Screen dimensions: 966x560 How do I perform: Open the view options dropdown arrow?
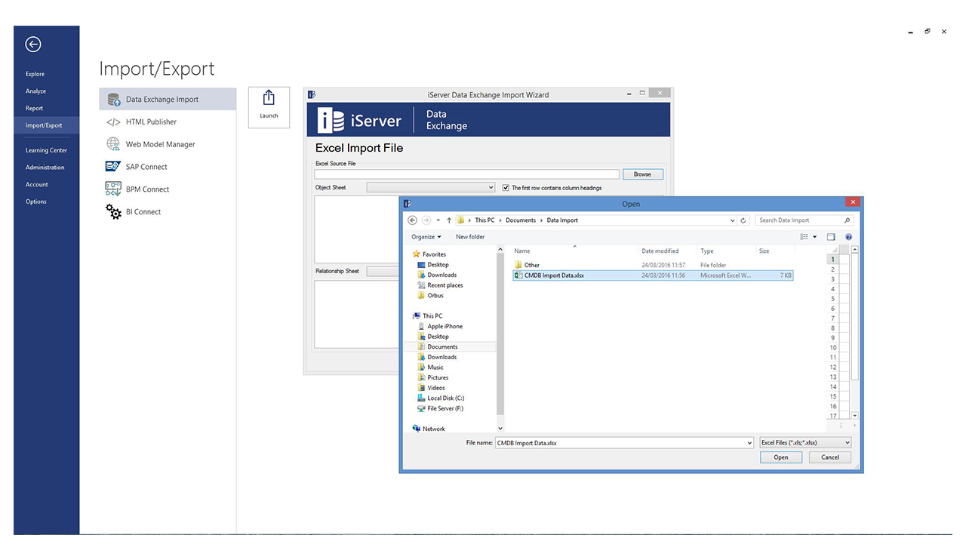[815, 237]
